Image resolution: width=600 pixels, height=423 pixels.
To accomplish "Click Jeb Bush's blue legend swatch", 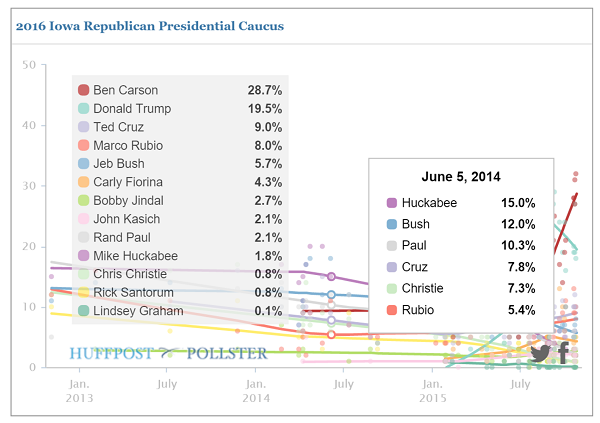I will click(83, 163).
